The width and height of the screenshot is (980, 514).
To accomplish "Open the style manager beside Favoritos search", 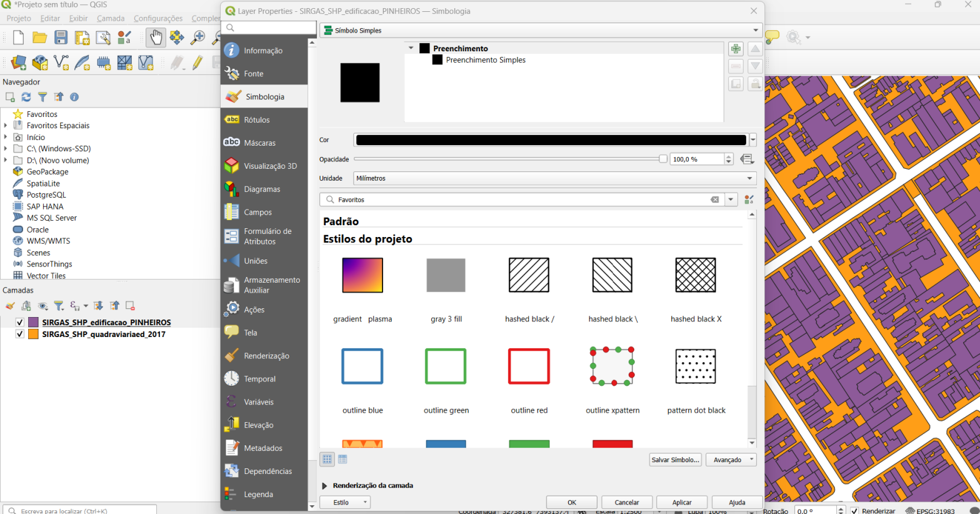I will 749,199.
